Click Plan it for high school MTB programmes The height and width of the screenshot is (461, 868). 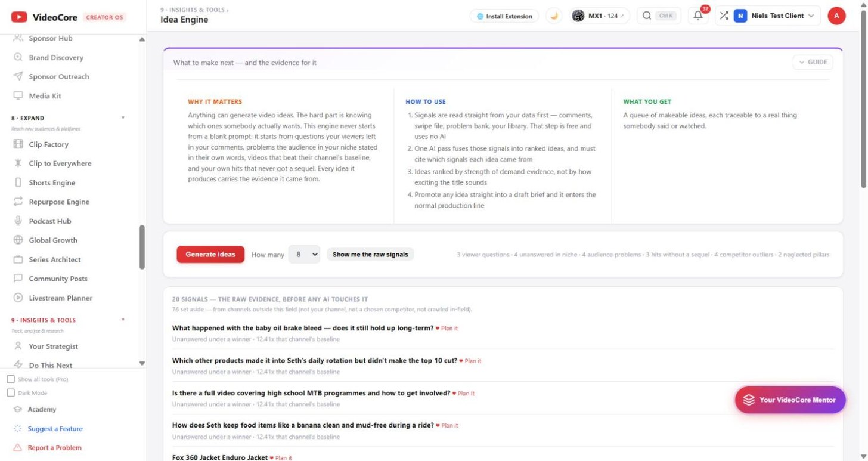pos(463,394)
